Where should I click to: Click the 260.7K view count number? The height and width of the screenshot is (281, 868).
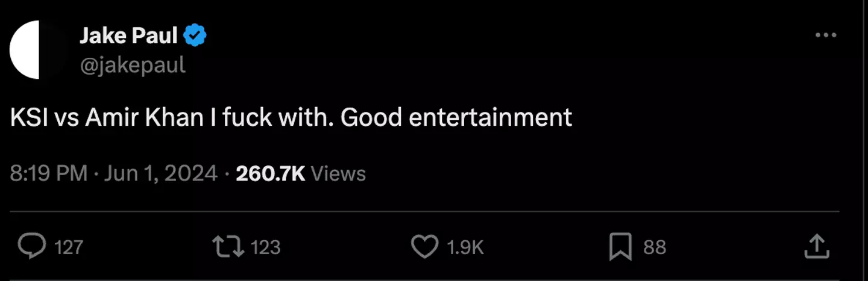pos(270,174)
